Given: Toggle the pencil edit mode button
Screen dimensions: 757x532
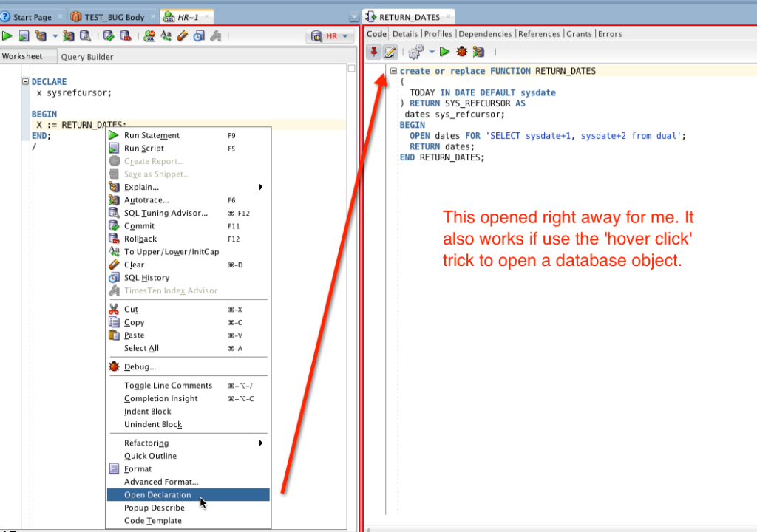Looking at the screenshot, I should [390, 52].
